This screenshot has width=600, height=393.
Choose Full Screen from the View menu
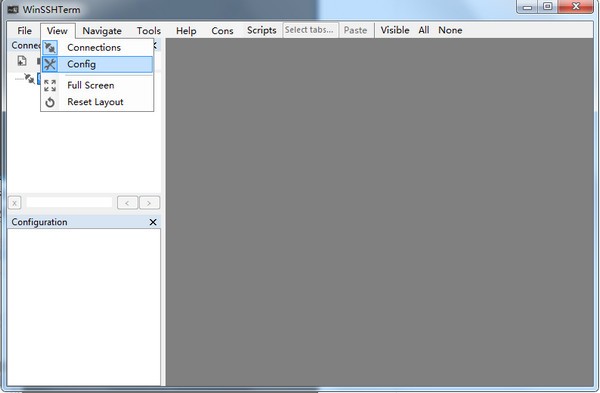pos(97,85)
